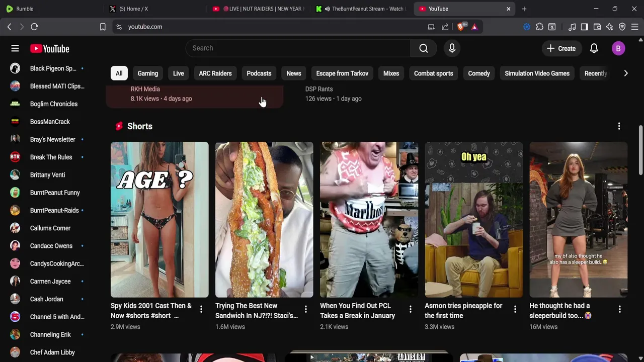Play the Spy Kids AGE short thumbnail
Screen dimensions: 644x362
point(159,220)
